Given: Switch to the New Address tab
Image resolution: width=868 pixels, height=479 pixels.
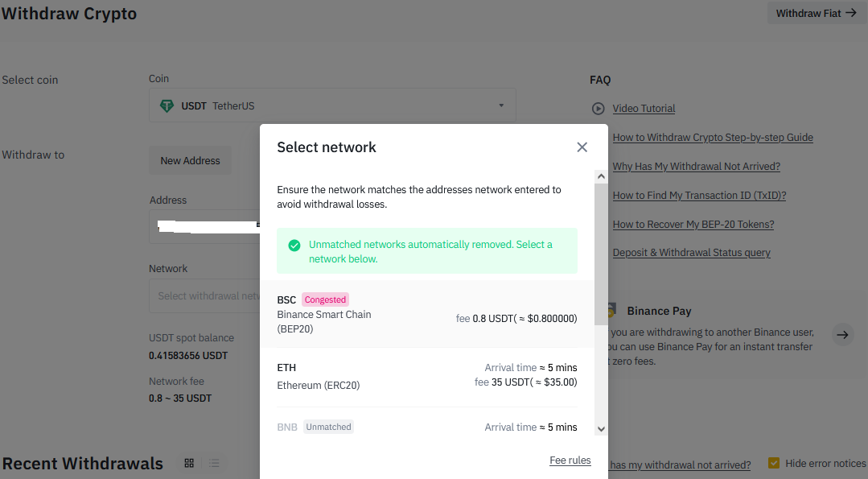Looking at the screenshot, I should [190, 160].
